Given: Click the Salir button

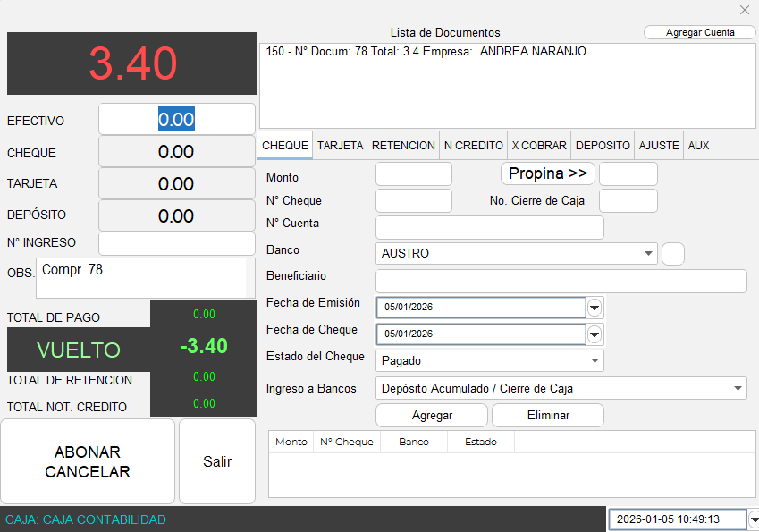Looking at the screenshot, I should tap(217, 461).
